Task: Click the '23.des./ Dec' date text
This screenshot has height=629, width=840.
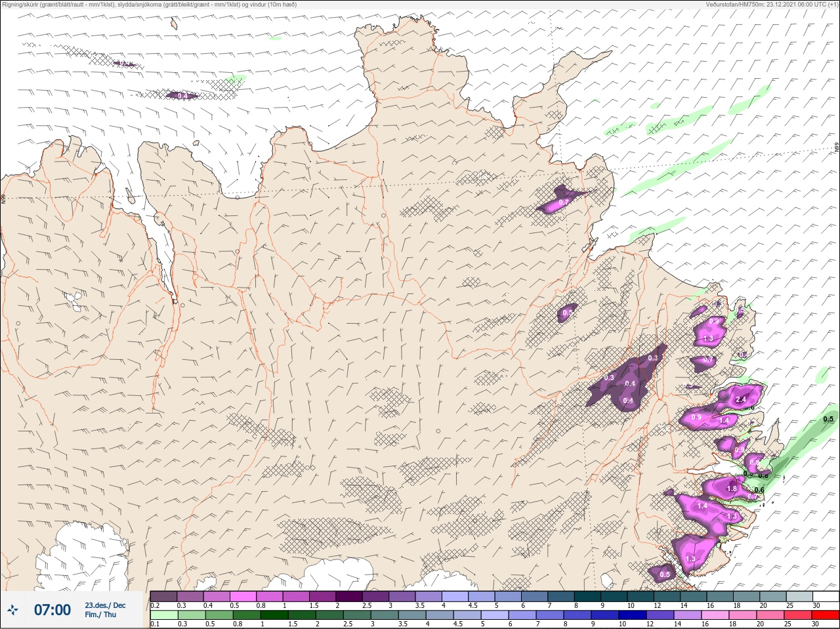Action: coord(105,605)
